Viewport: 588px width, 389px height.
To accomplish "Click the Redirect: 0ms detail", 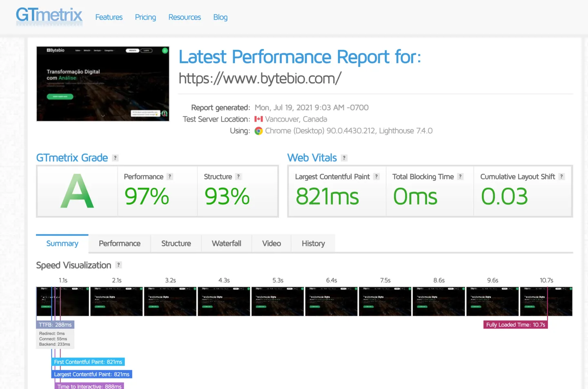I will click(52, 334).
